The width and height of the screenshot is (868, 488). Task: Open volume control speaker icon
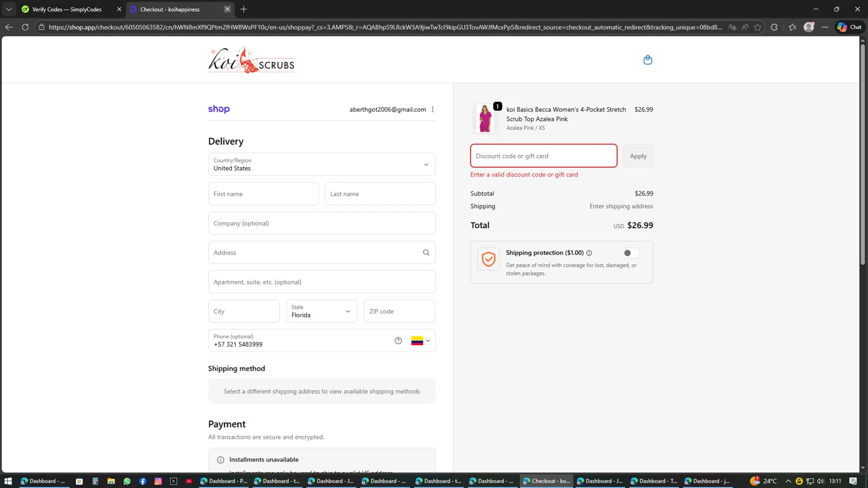click(821, 481)
